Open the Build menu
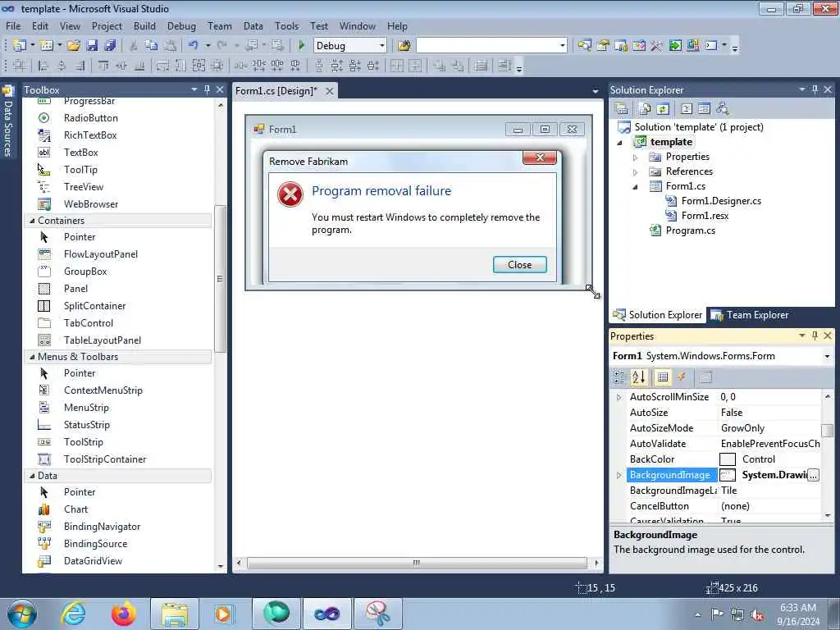The height and width of the screenshot is (630, 840). coord(144,25)
